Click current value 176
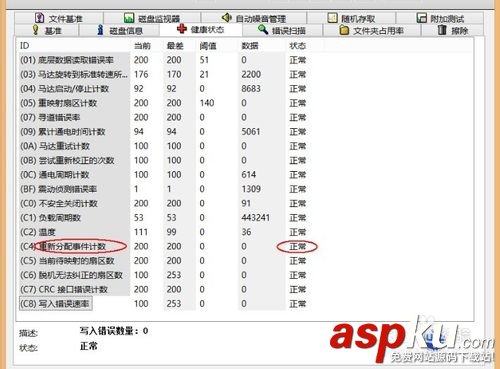 [141, 74]
